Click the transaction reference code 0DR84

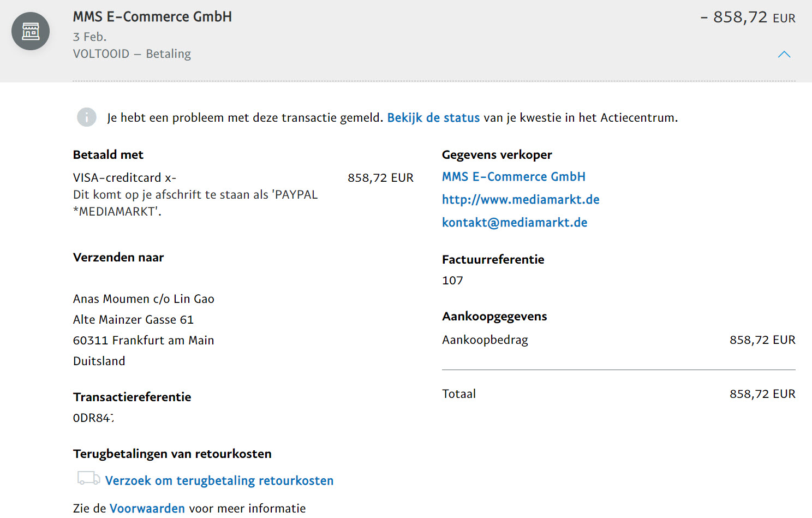pos(93,418)
